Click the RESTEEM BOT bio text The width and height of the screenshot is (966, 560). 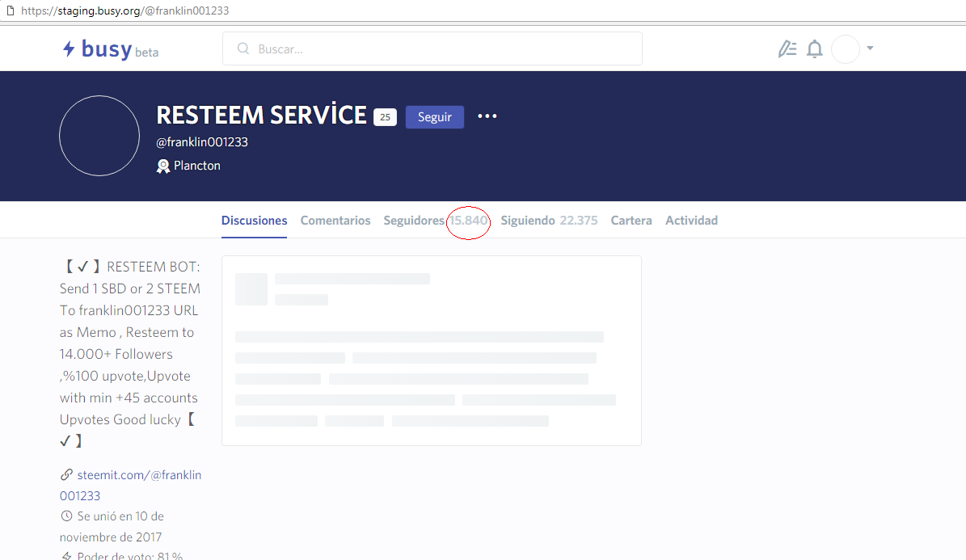(130, 354)
